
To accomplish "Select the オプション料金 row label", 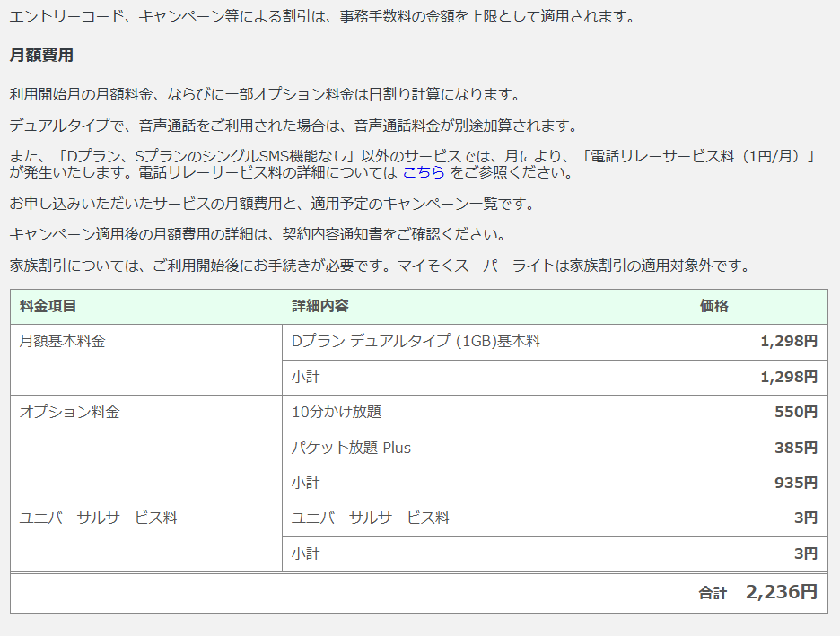I will pos(69,413).
